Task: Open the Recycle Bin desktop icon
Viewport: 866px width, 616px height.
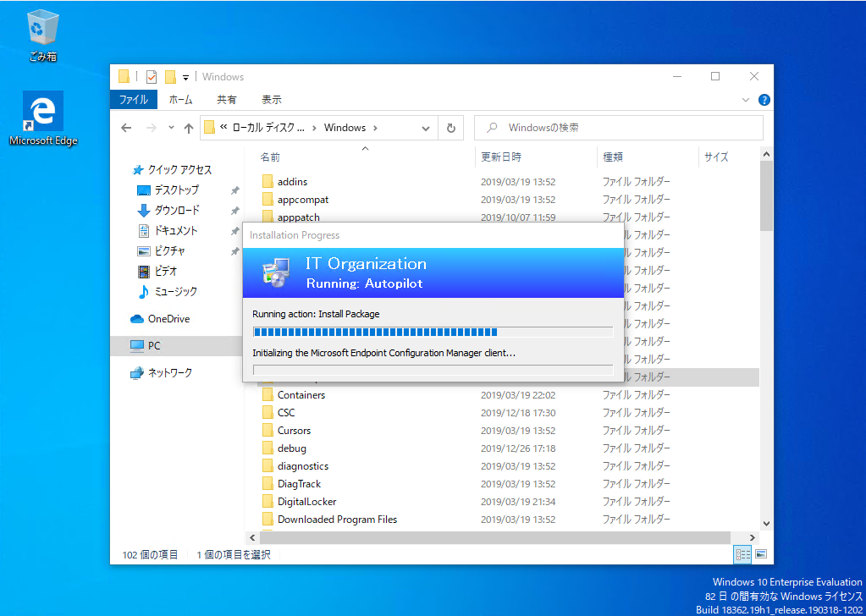Action: tap(43, 36)
